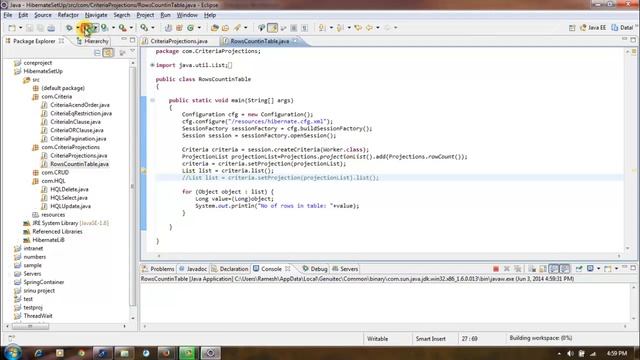The height and width of the screenshot is (360, 640).
Task: Click Remove Launch icon in Console
Action: point(507,269)
